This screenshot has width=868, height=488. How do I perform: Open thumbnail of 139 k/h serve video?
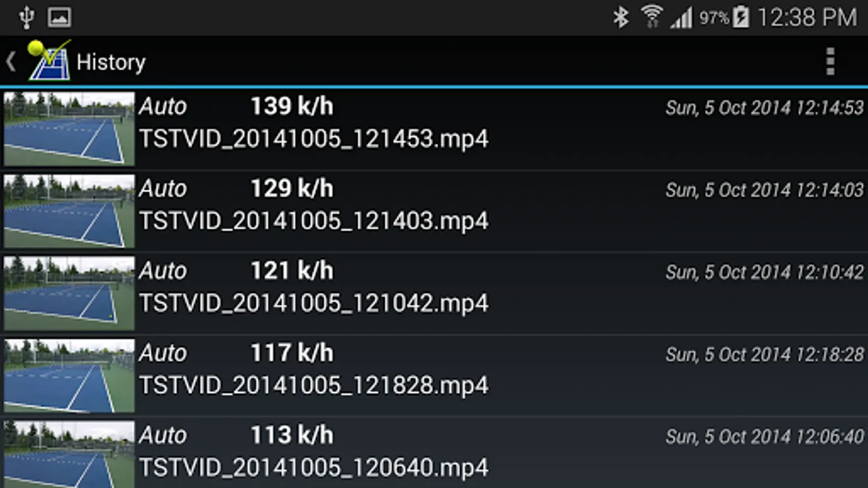point(69,129)
